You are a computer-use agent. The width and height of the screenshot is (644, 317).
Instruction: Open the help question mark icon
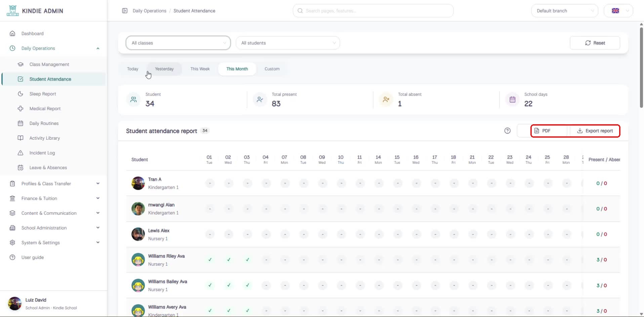tap(508, 131)
